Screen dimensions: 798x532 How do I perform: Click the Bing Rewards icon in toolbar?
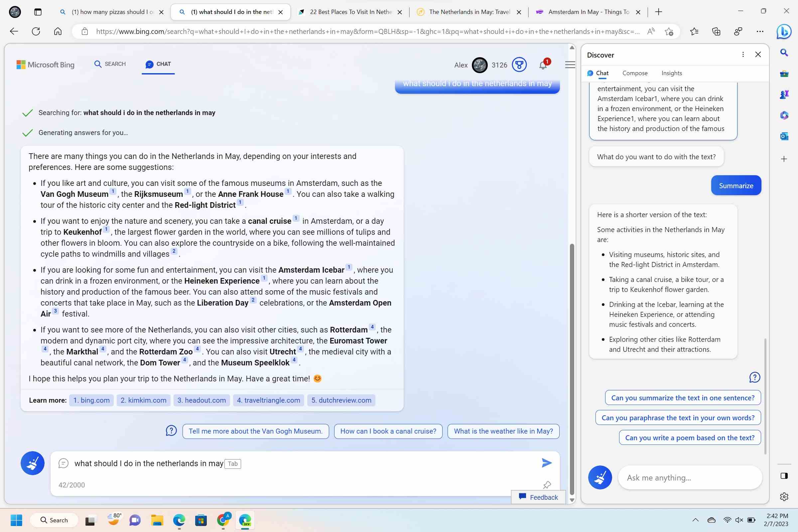(519, 65)
